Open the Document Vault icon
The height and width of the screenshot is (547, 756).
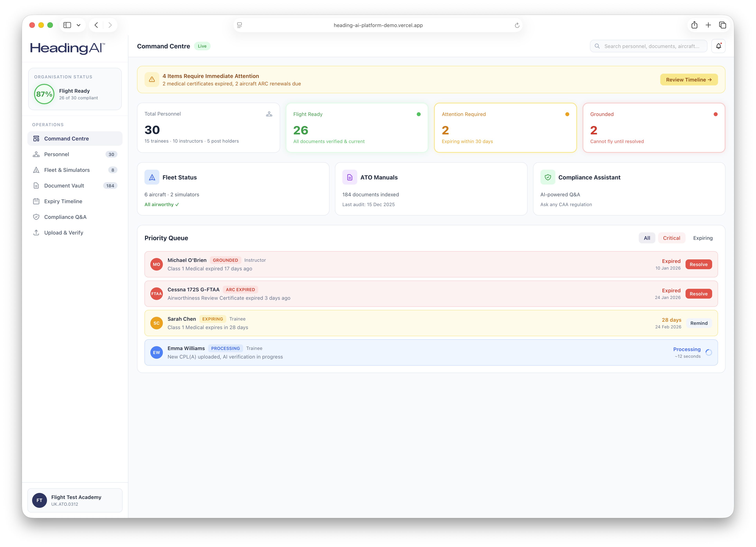tap(36, 186)
